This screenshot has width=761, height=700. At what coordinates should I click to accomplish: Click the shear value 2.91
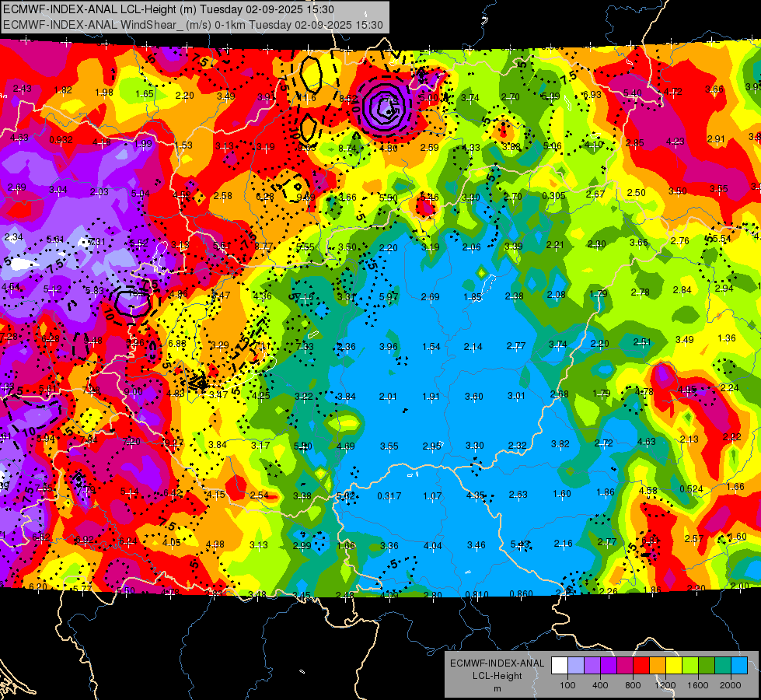[716, 139]
